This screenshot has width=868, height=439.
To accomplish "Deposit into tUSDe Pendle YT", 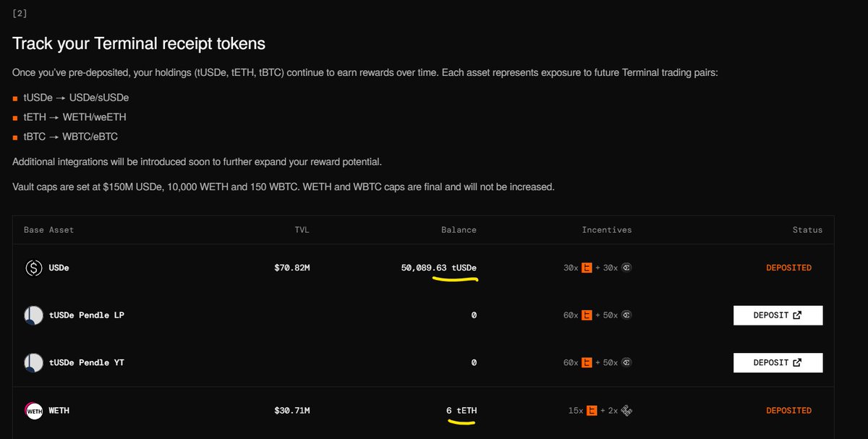I will coord(778,362).
